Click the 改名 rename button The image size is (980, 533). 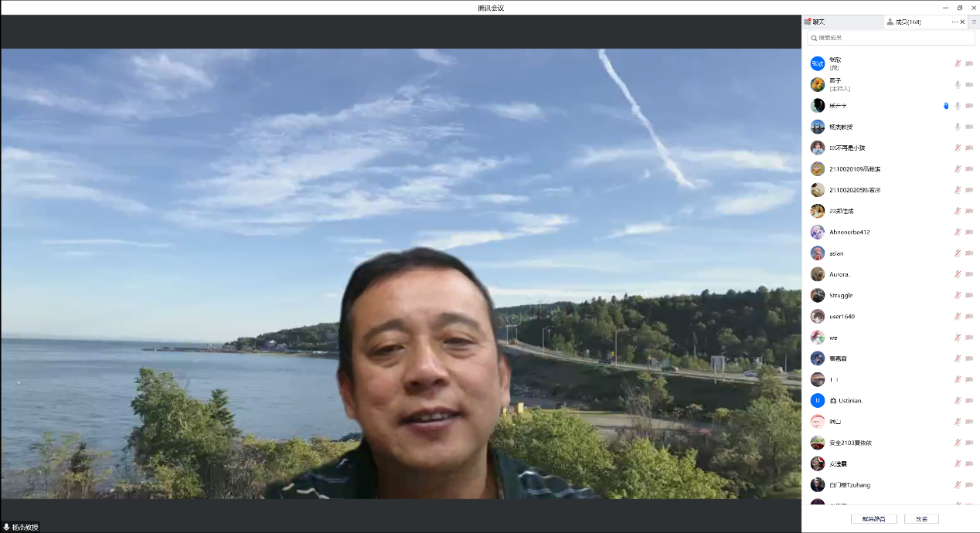coord(921,519)
